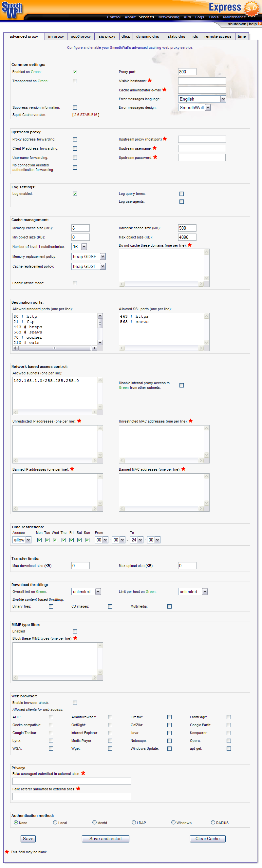The height and width of the screenshot is (868, 262).
Task: Select LDAP authentication method
Action: [x=134, y=822]
